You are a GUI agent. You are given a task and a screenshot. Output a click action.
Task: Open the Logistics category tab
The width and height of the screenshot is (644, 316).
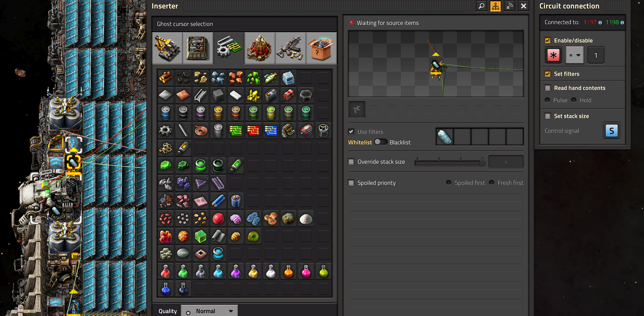(167, 48)
